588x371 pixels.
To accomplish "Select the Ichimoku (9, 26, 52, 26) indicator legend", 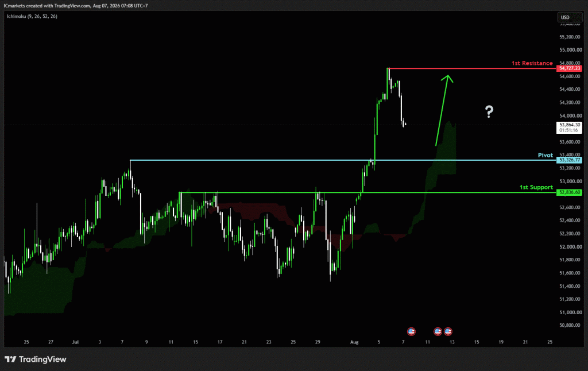I will (32, 16).
